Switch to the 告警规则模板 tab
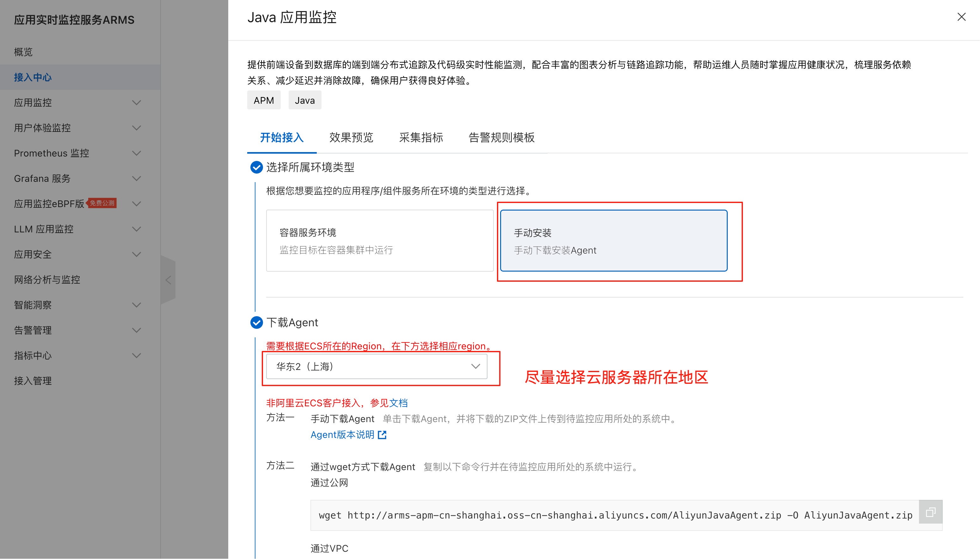Screen dimensions: 980x559 click(x=501, y=138)
